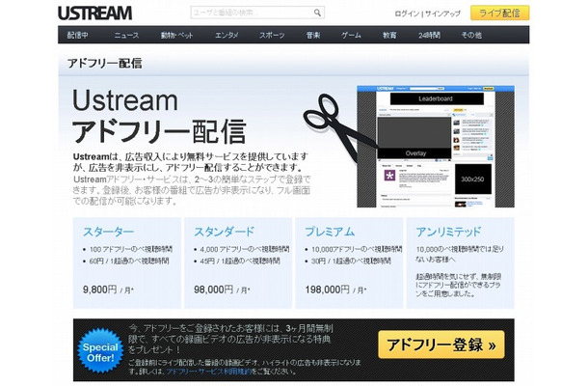The width and height of the screenshot is (588, 386).
Task: Click the search magnifier icon
Action: coord(317,13)
